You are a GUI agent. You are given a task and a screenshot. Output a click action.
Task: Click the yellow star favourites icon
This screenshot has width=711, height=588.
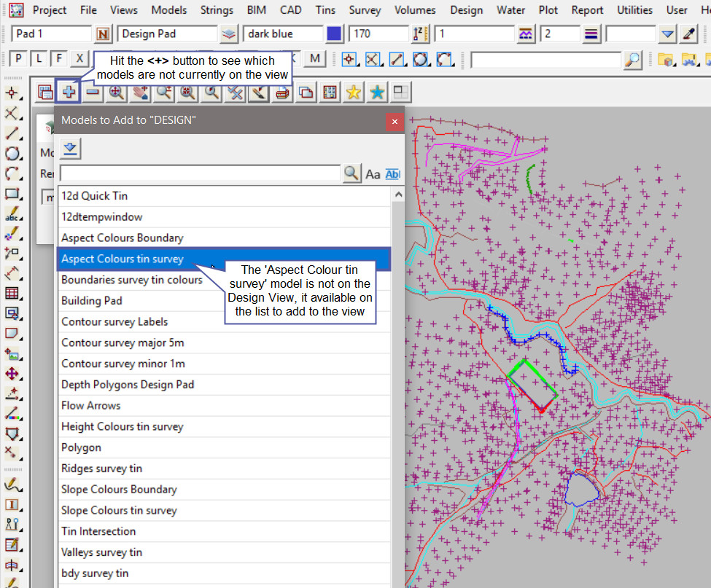(x=354, y=93)
